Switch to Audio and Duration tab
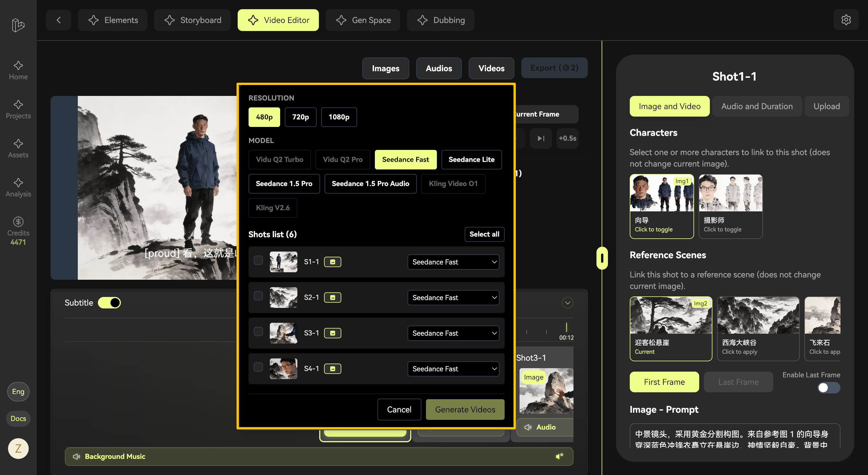 [x=757, y=106]
